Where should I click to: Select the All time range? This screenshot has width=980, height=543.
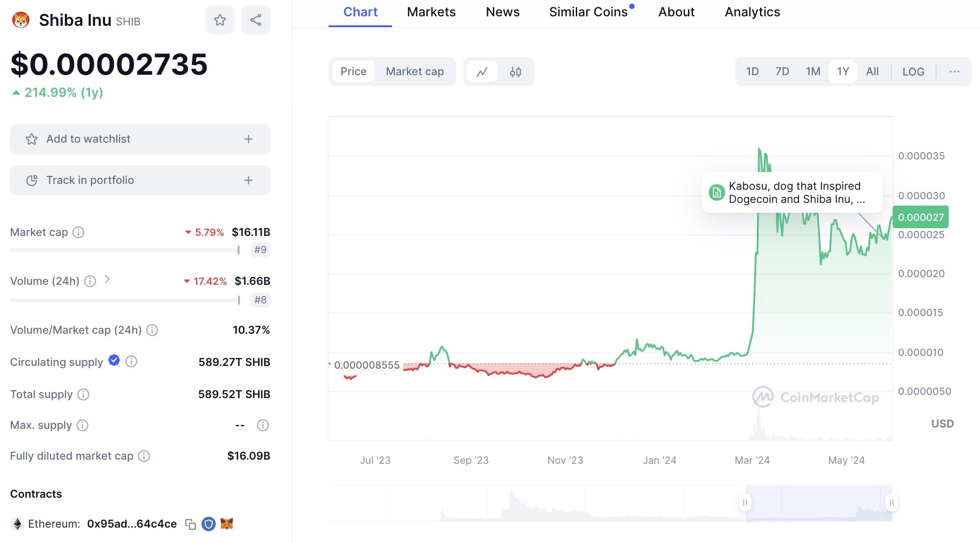click(872, 72)
